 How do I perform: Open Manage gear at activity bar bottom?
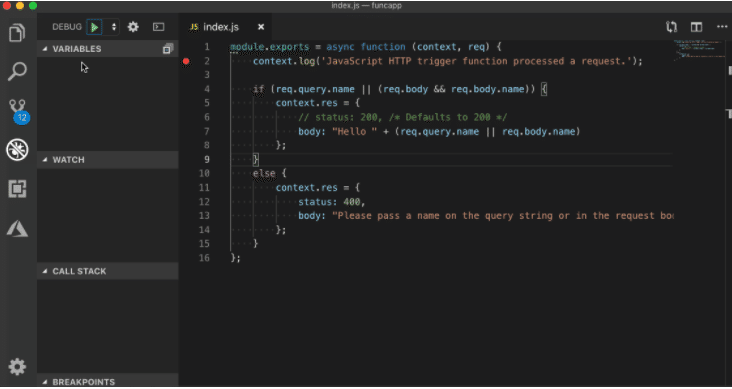point(17,367)
